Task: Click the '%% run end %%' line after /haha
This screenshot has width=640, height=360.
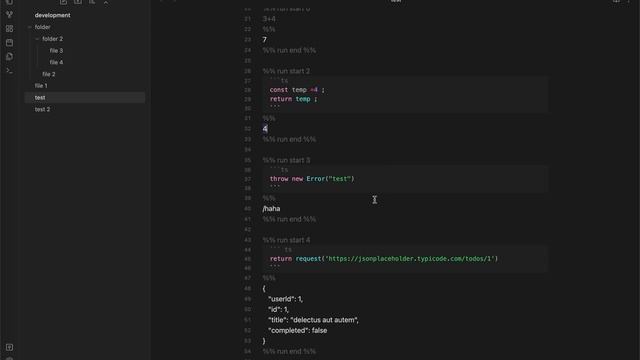Action: tap(289, 220)
